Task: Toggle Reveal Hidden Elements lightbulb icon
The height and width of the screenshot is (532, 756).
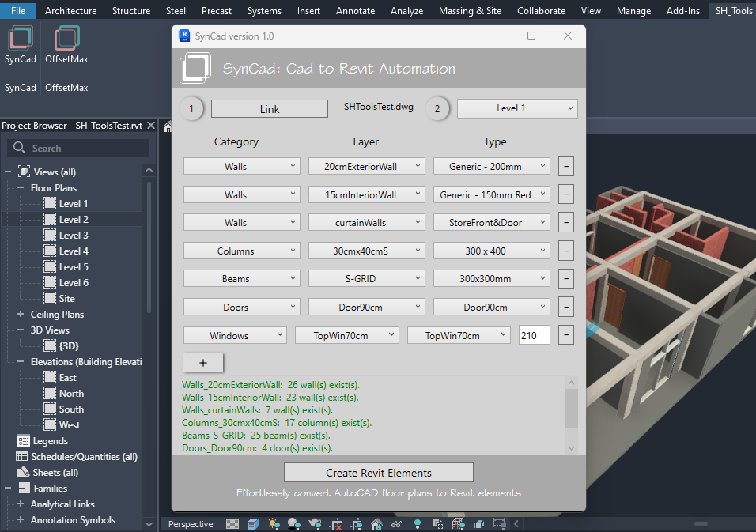Action: click(418, 524)
